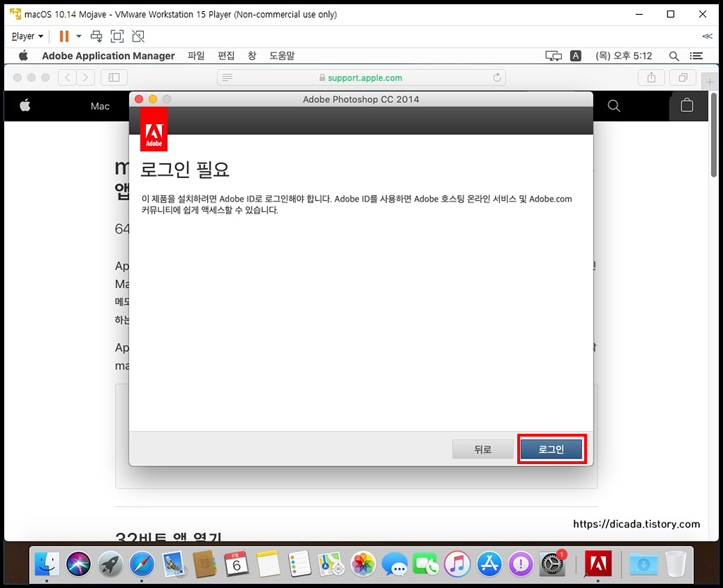Open Feedback Assistant in the Dock
This screenshot has width=723, height=588.
pos(521,563)
